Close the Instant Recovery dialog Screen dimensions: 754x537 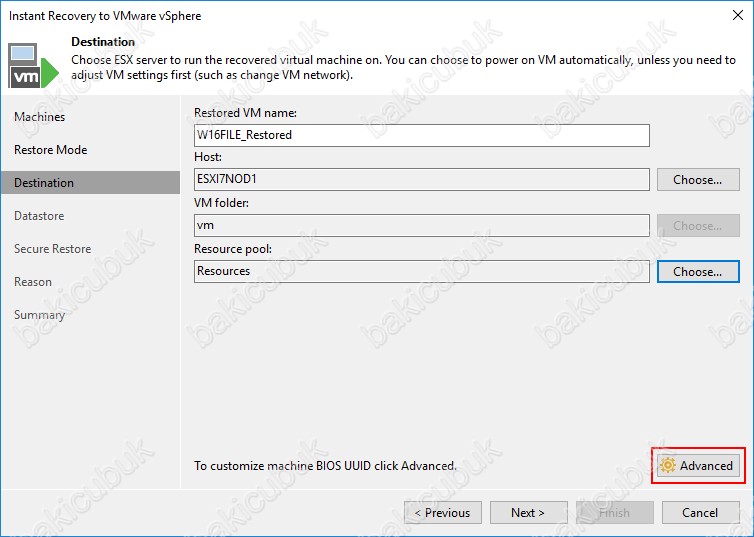point(738,15)
